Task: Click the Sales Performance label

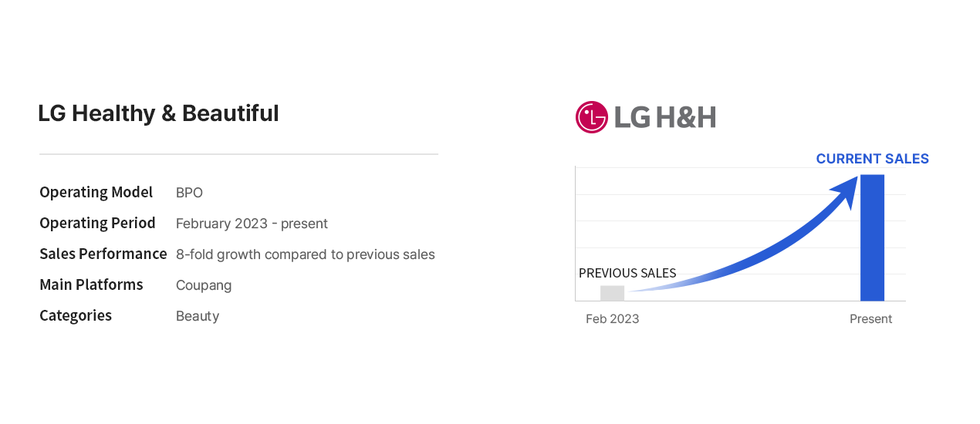Action: point(103,254)
